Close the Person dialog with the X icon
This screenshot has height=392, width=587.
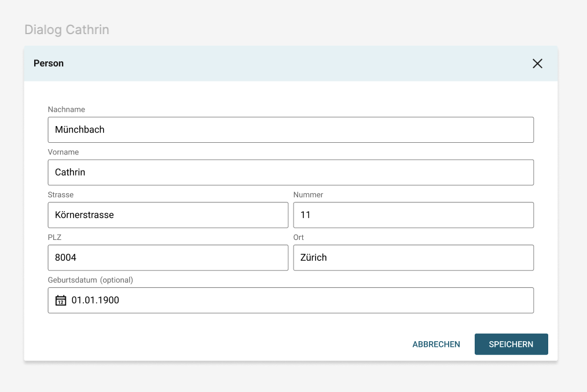(x=537, y=64)
